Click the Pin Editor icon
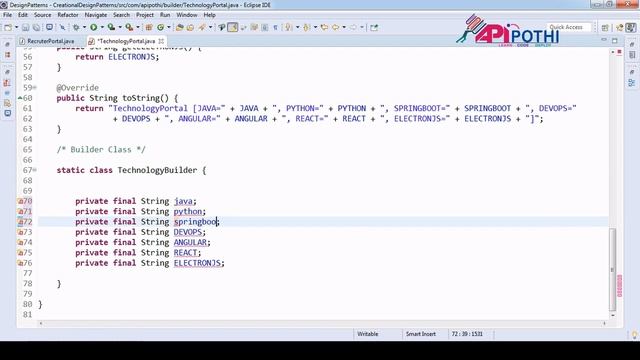 tap(374, 27)
